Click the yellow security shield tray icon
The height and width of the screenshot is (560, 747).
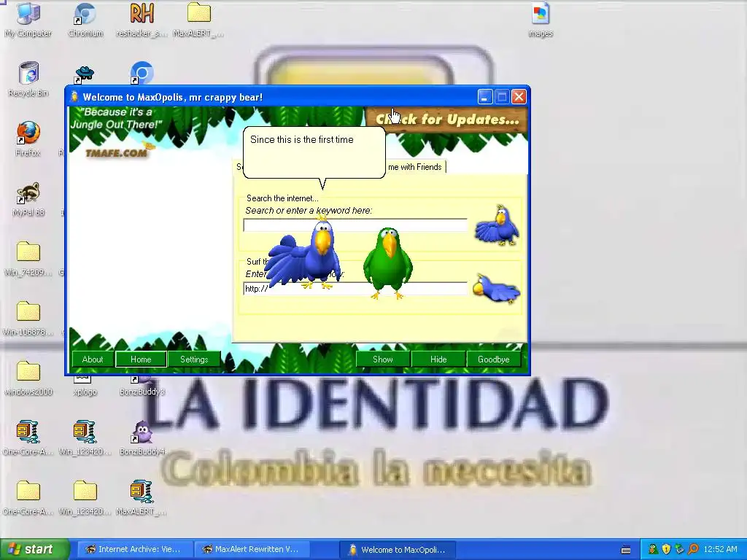[x=667, y=550]
